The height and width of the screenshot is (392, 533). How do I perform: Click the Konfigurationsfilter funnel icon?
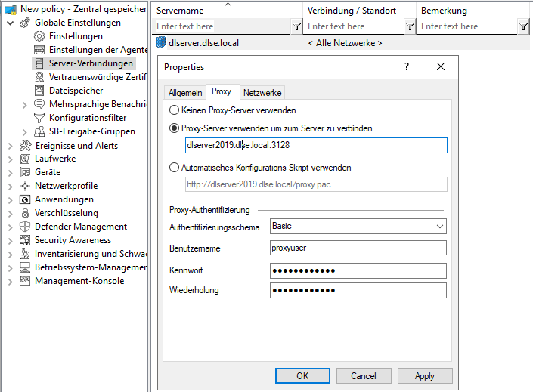(x=39, y=118)
